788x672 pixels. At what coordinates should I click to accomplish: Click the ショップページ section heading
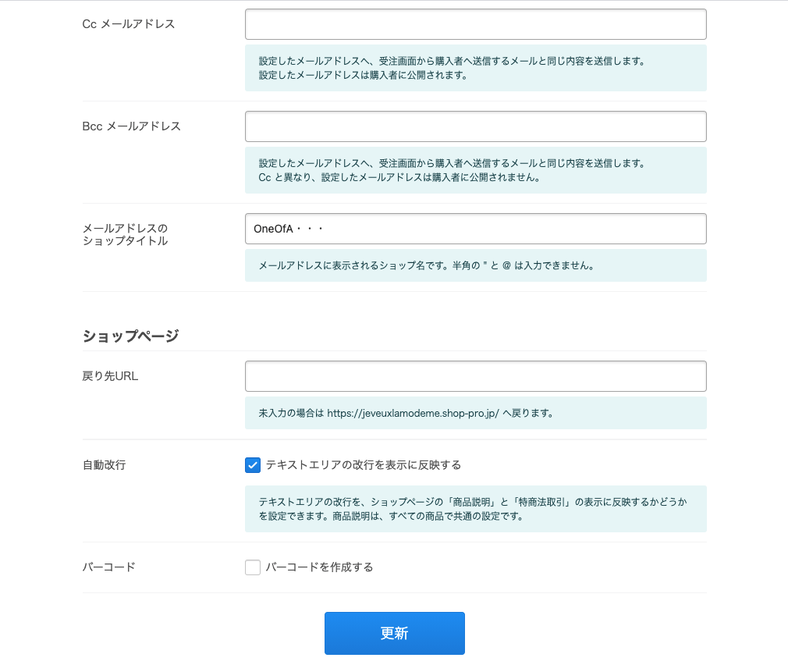[x=130, y=336]
